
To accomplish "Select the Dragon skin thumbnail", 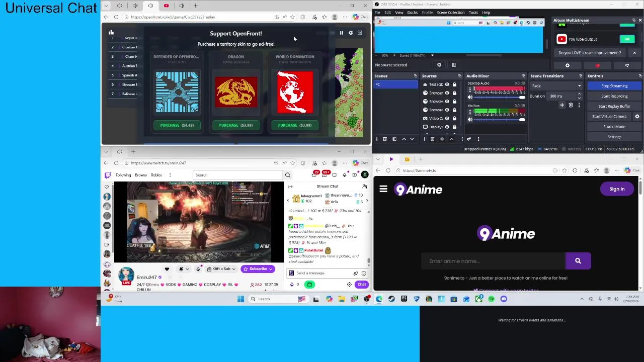I will pyautogui.click(x=236, y=92).
